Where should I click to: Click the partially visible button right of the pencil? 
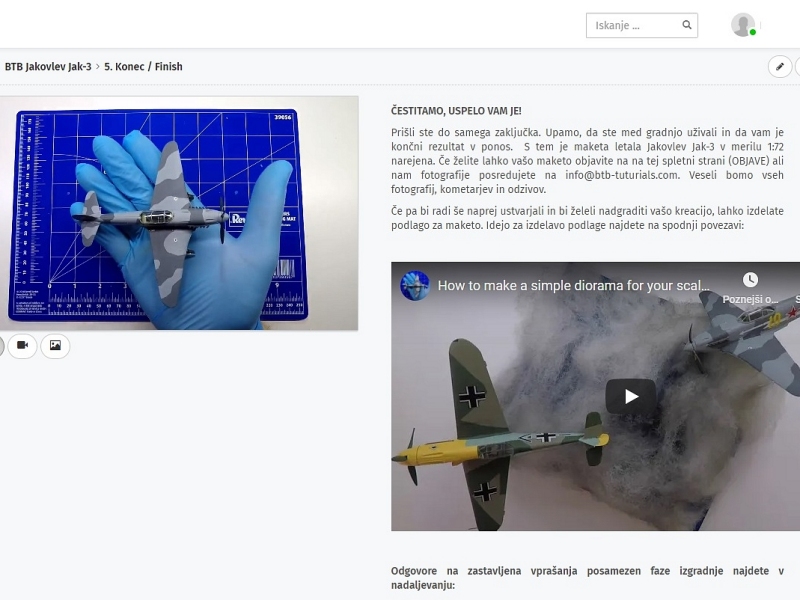coord(797,67)
